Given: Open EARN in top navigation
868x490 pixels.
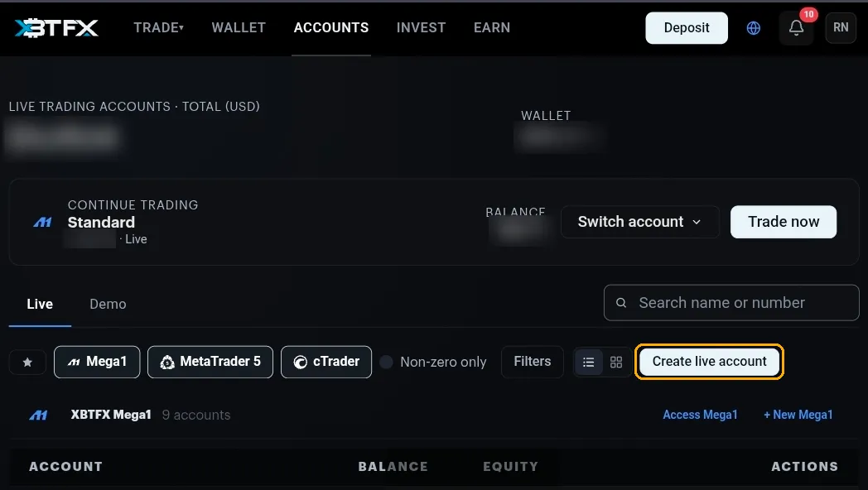Looking at the screenshot, I should point(492,27).
